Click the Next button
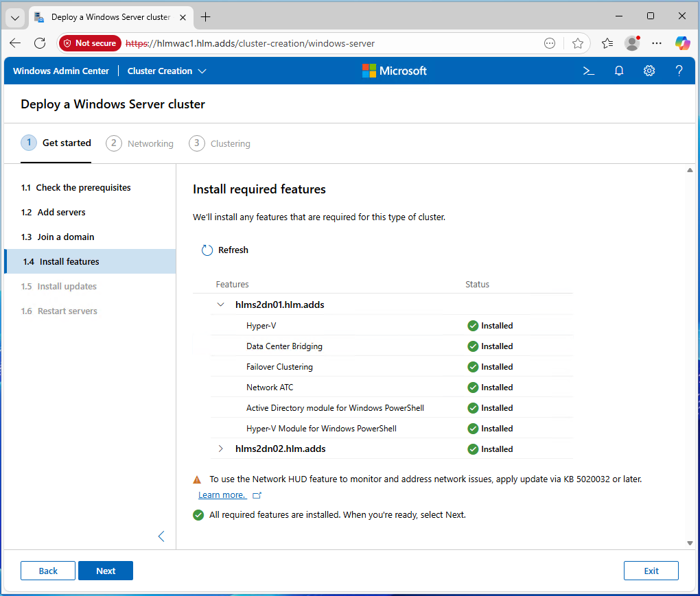 tap(105, 571)
